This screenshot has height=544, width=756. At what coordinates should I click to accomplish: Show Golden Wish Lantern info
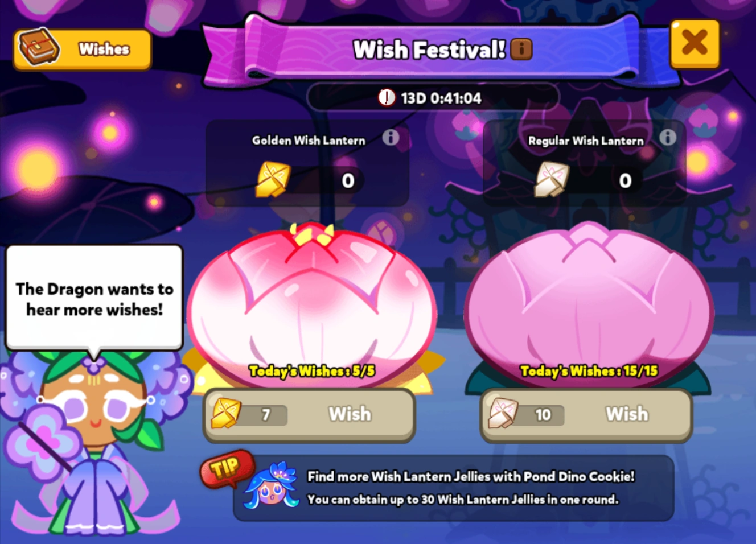pyautogui.click(x=391, y=137)
